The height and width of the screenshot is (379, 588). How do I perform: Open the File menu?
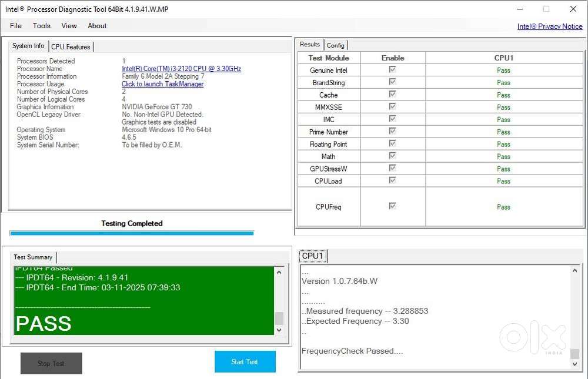click(15, 25)
